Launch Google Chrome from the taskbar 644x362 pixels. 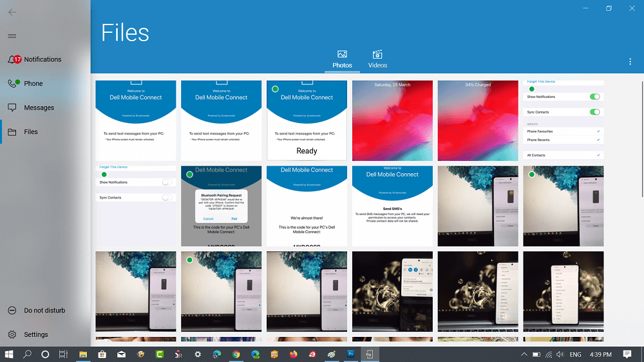236,354
